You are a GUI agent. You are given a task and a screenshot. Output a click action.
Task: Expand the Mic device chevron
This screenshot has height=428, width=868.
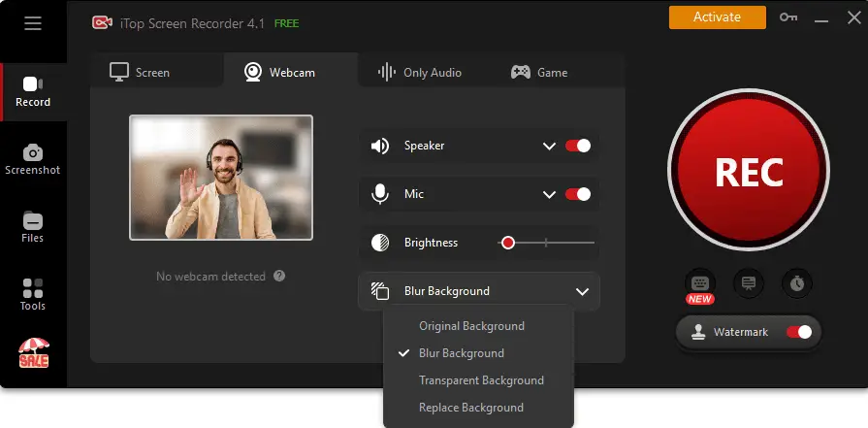tap(549, 194)
